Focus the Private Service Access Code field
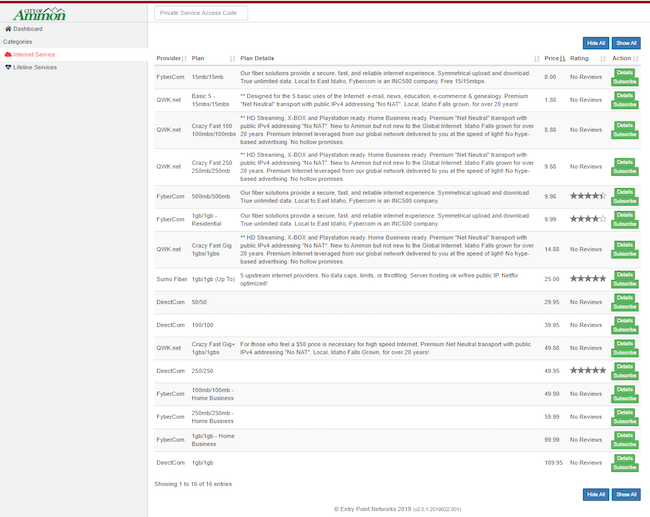 point(200,13)
